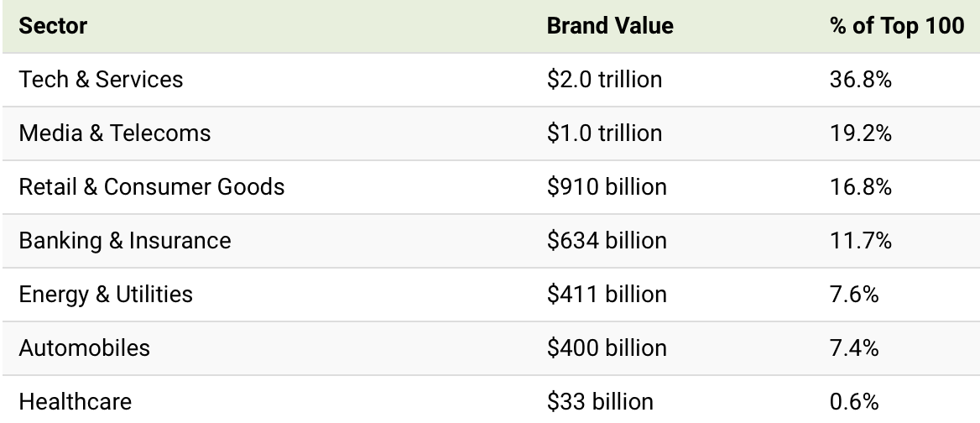Click the $910 billion value
Image resolution: width=980 pixels, height=423 pixels.
pos(607,187)
